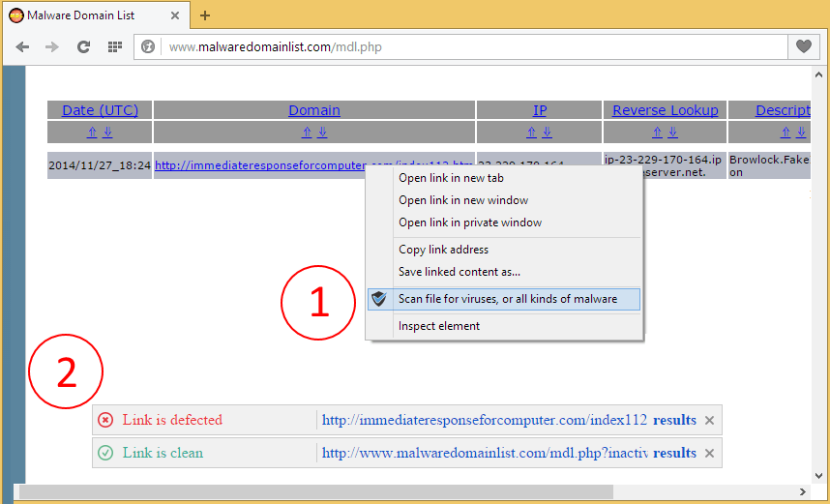The image size is (830, 504).
Task: Click the vertical scrollbar up arrow
Action: pos(819,75)
